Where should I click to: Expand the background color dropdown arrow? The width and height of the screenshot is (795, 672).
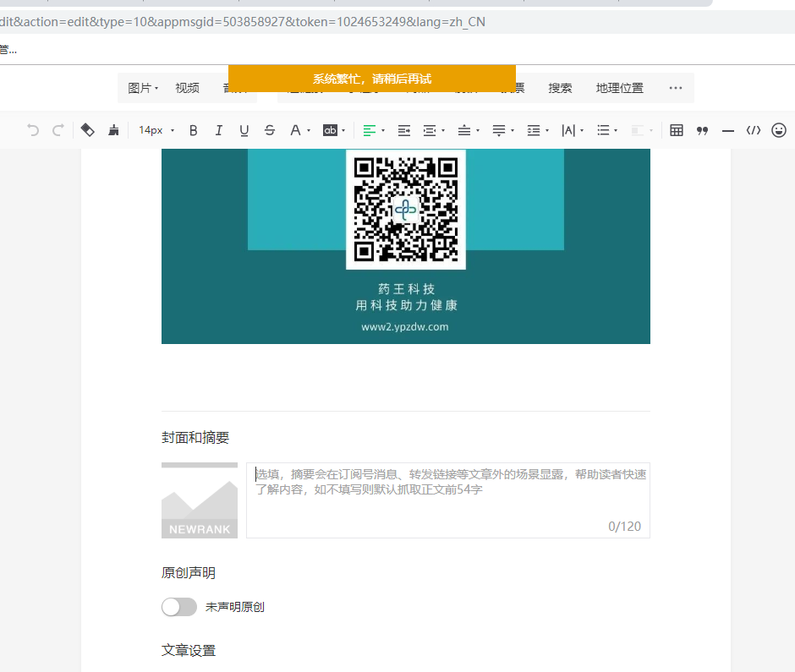point(343,131)
